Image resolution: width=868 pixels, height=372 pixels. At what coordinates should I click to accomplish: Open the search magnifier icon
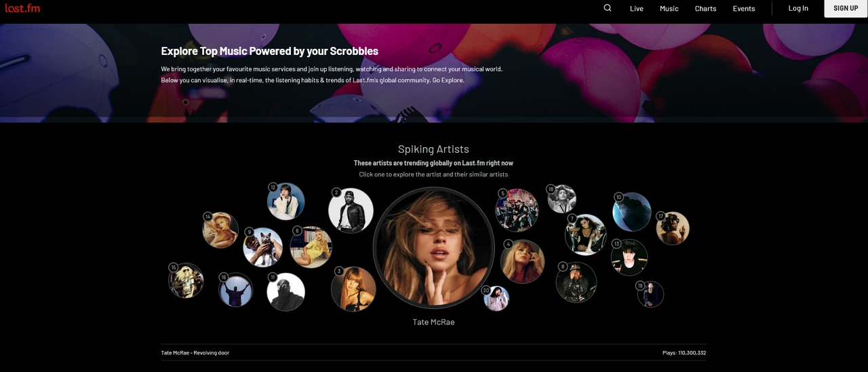(x=608, y=8)
